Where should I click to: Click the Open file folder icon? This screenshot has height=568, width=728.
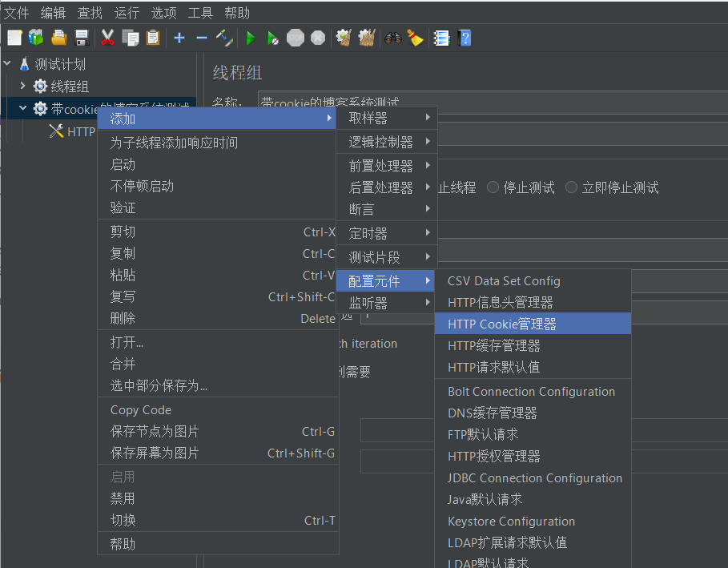59,38
